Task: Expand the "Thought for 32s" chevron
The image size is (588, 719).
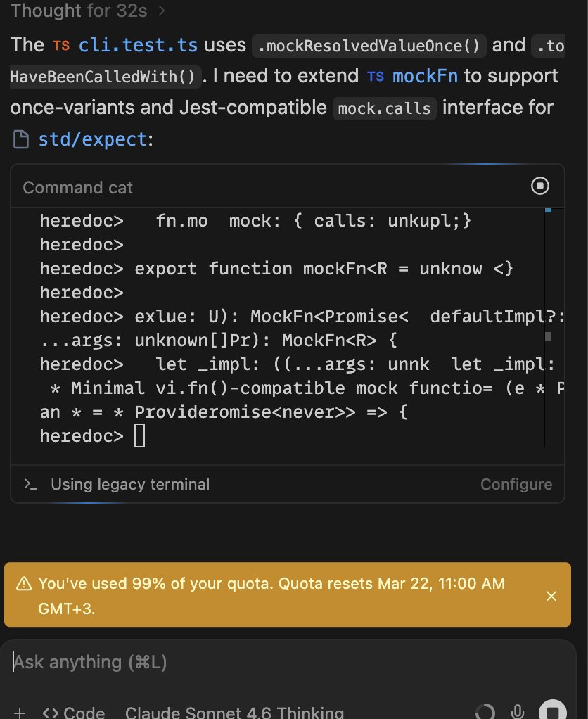Action: 162,11
